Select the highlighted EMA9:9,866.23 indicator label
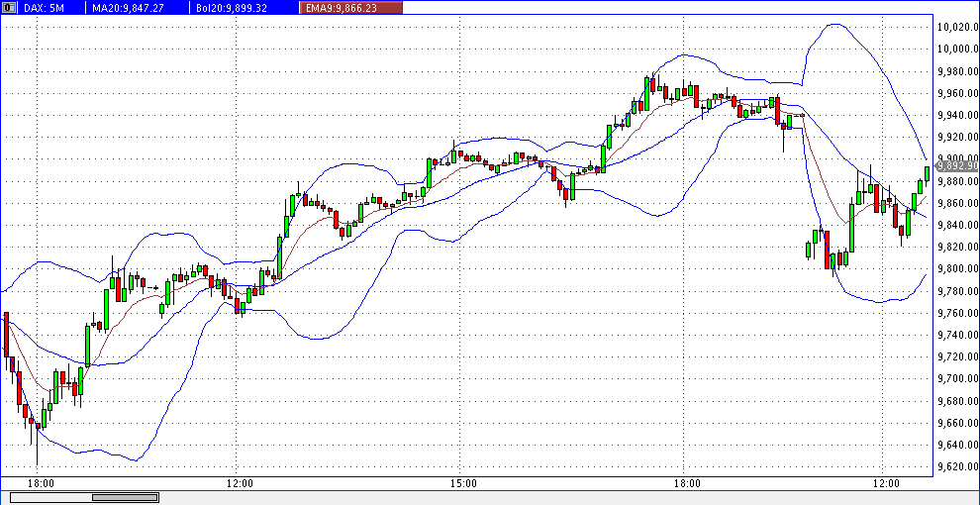The image size is (980, 505). click(x=351, y=8)
